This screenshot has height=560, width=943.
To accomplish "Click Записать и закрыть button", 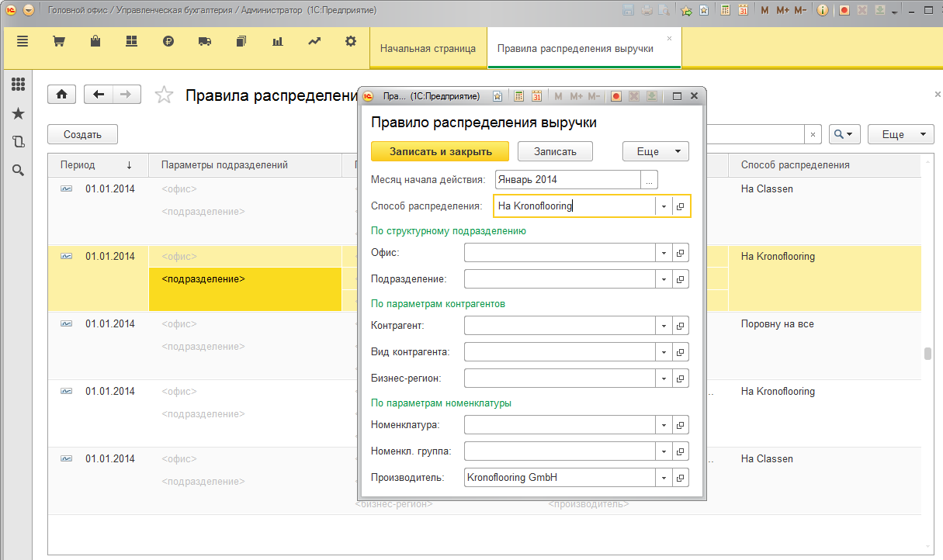I will [439, 151].
